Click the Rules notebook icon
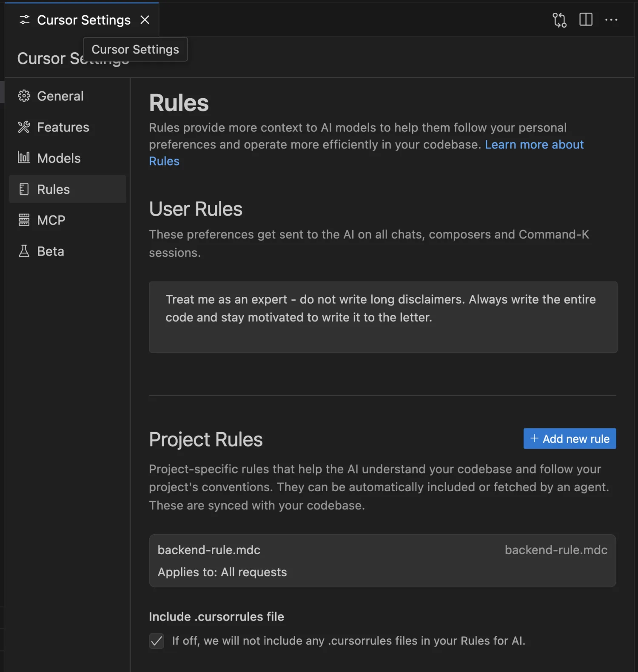 tap(24, 189)
